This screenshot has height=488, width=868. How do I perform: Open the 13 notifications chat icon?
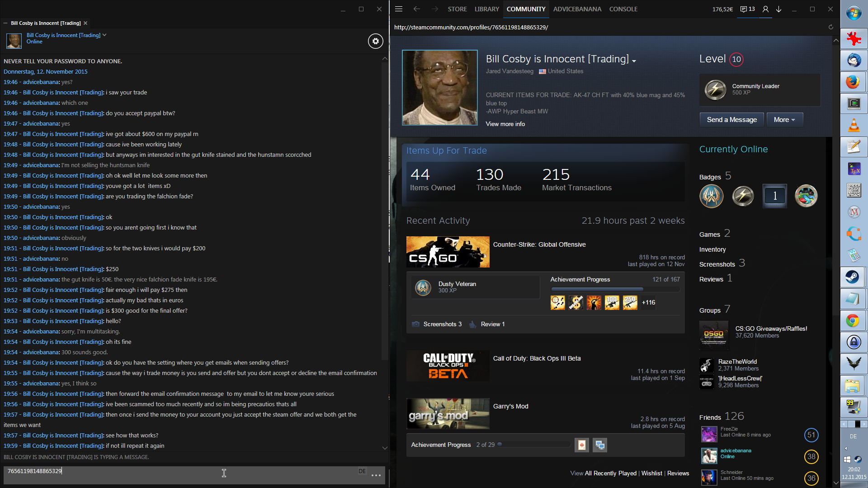coord(748,9)
